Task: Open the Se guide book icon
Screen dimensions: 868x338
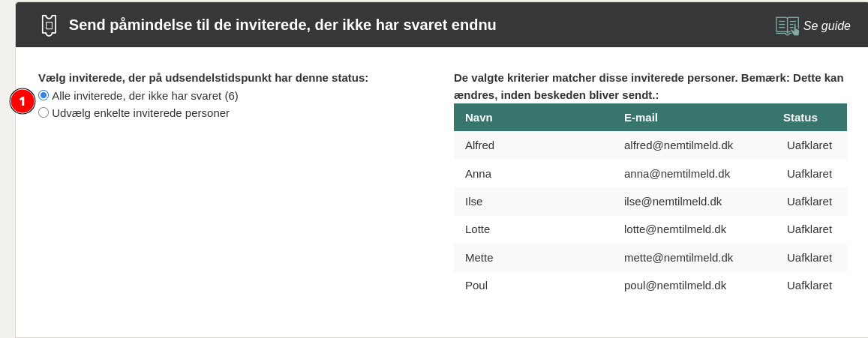Action: click(x=787, y=25)
